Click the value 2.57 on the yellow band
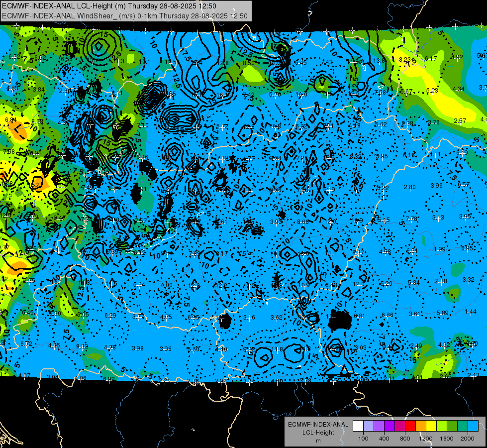This screenshot has height=448, width=487. pyautogui.click(x=460, y=120)
